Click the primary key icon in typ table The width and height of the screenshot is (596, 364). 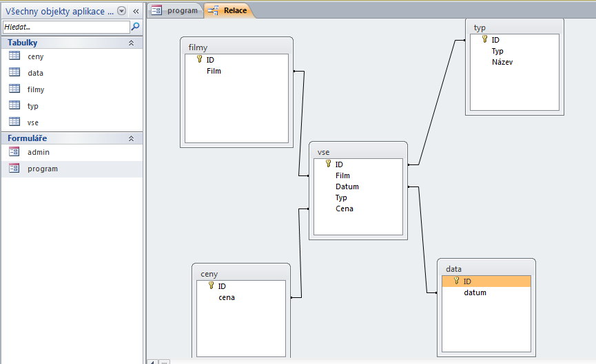point(484,40)
